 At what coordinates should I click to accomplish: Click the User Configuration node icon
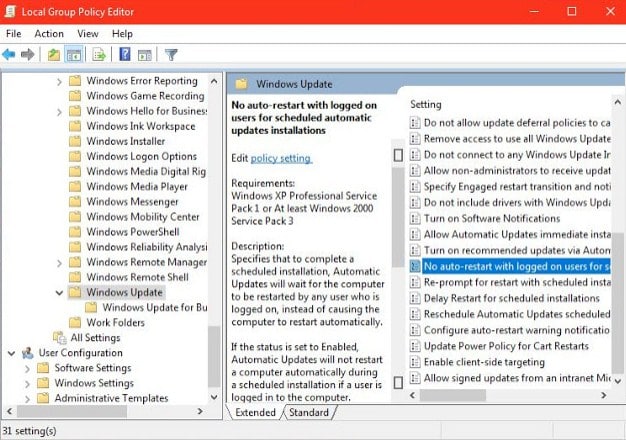(28, 353)
